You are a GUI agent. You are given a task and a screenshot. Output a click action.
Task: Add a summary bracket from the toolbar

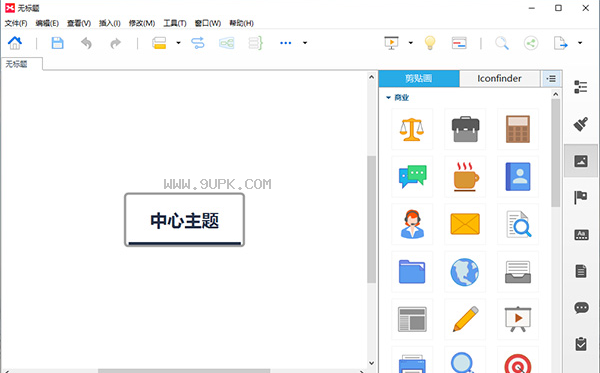point(255,43)
